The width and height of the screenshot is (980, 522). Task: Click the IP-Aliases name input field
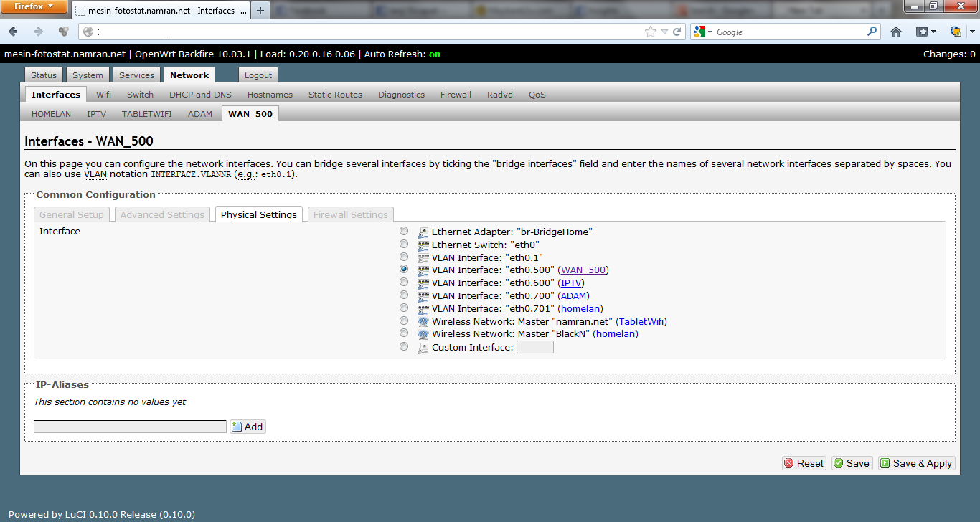130,427
